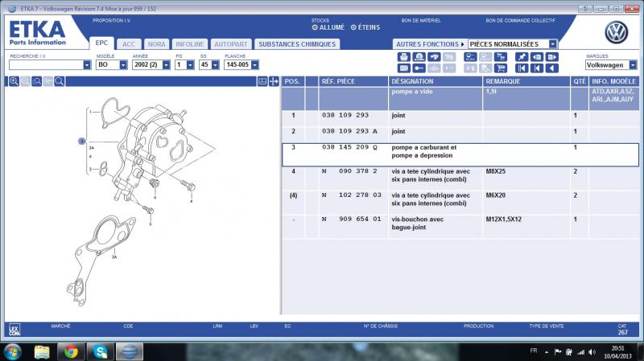The image size is (644, 361).
Task: Click the round seal icon beside the print icon
Action: [419, 57]
